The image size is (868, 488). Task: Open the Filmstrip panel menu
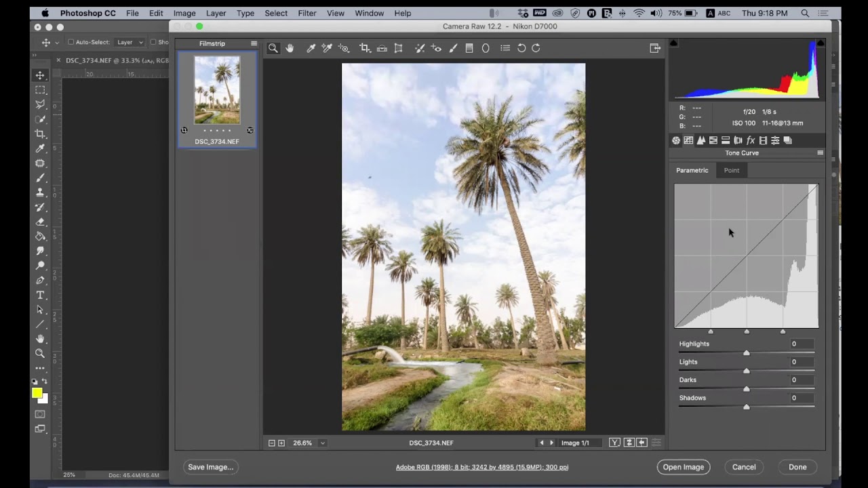[x=254, y=43]
